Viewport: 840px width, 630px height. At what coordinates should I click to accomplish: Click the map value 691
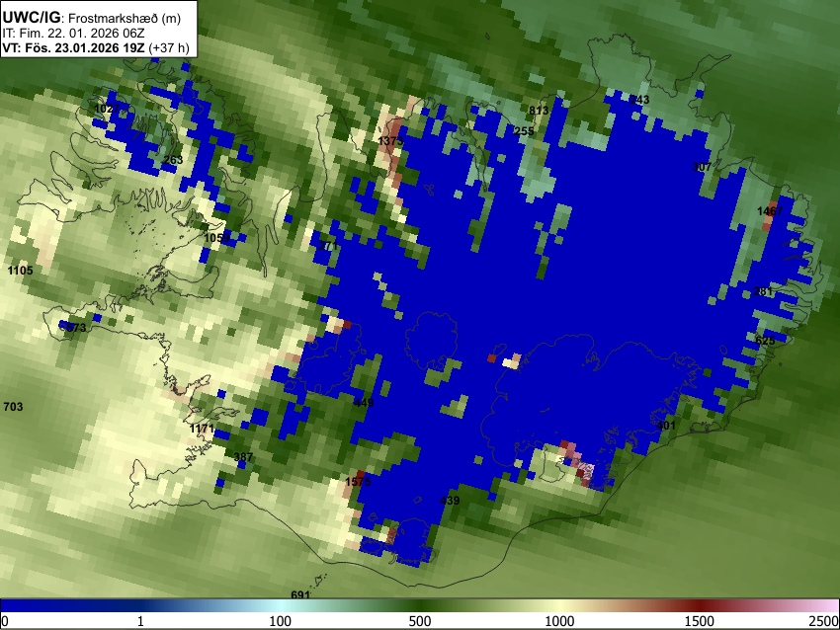[300, 595]
